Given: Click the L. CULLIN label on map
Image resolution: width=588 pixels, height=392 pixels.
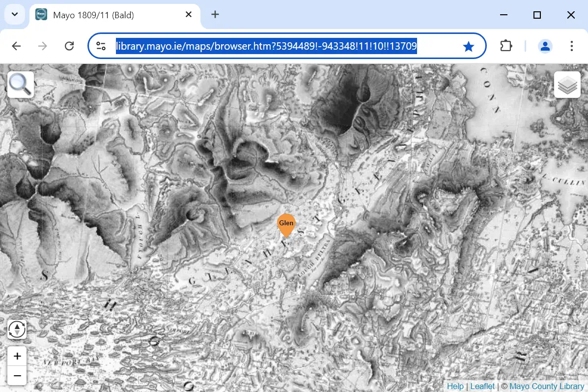Looking at the screenshot, I should [x=564, y=180].
